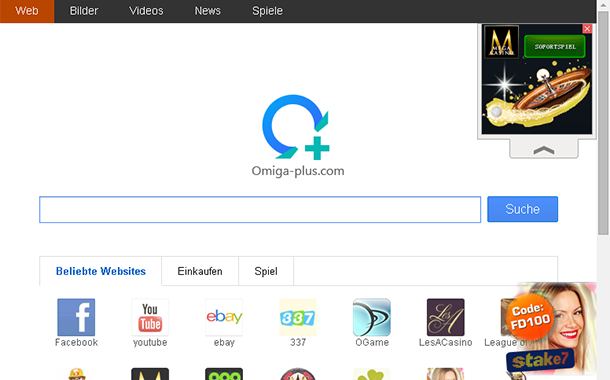Select the Spiel tab

(x=266, y=271)
